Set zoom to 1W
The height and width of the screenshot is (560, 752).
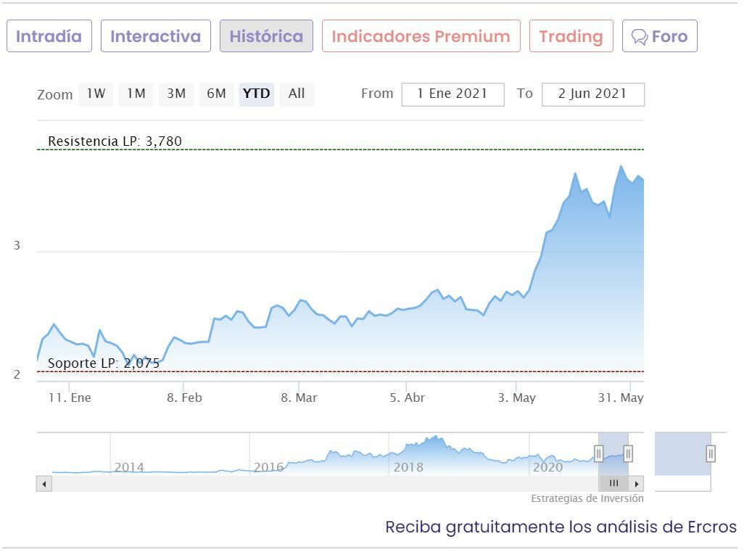click(96, 94)
